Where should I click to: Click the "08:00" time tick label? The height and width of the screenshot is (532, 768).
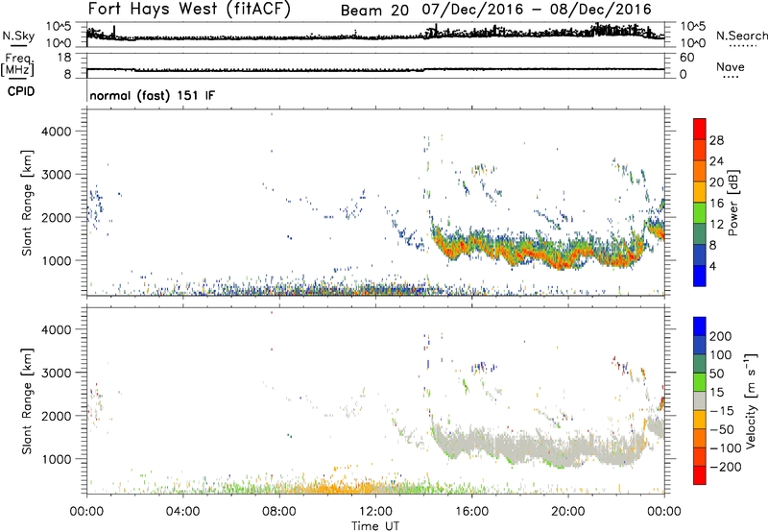(x=279, y=512)
